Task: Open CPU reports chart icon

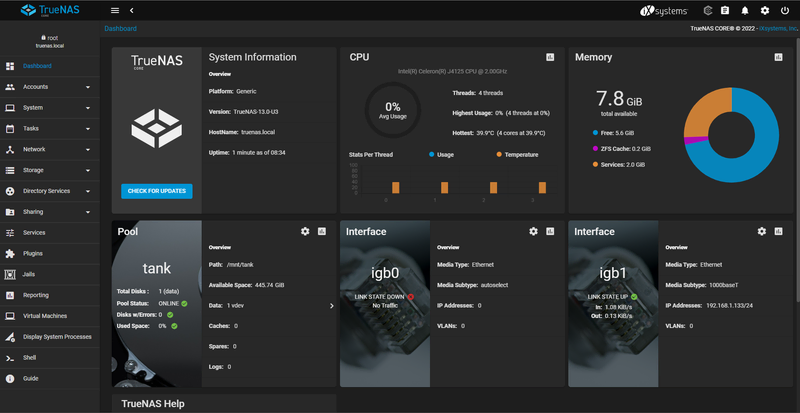Action: tap(550, 57)
